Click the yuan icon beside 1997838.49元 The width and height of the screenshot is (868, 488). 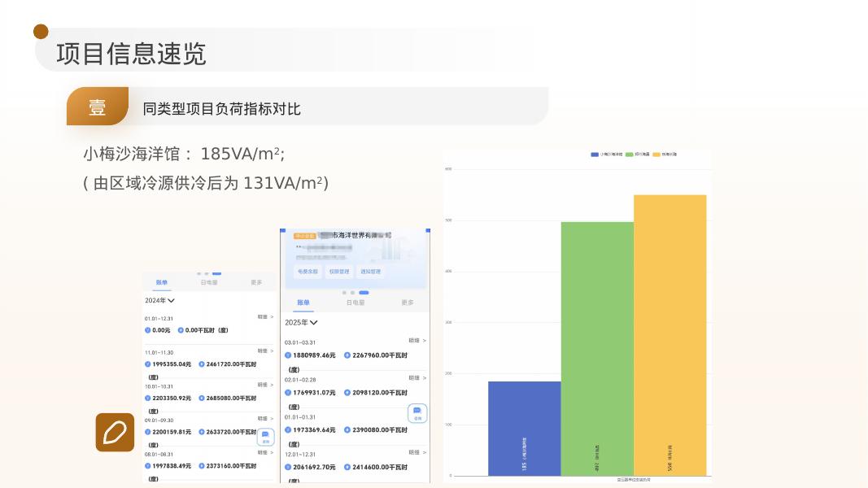[148, 466]
